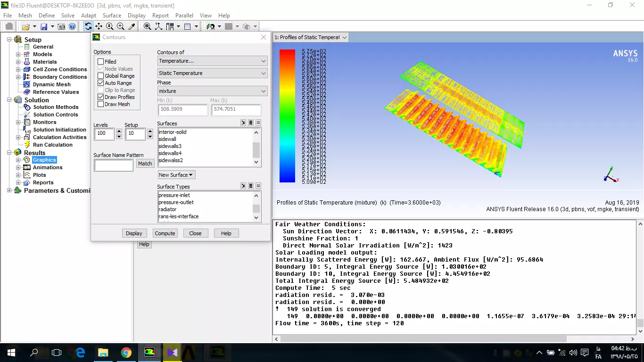Click the Display button
Screen dimensions: 644x362
tap(134, 233)
